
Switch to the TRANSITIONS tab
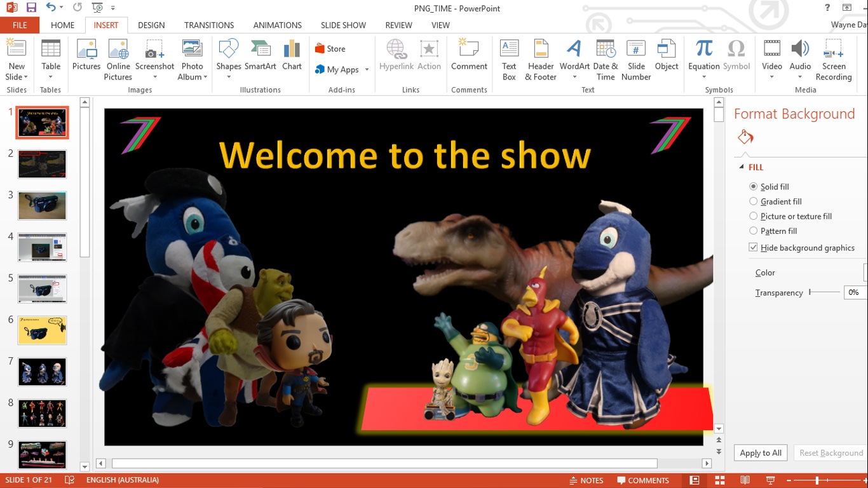tap(209, 25)
